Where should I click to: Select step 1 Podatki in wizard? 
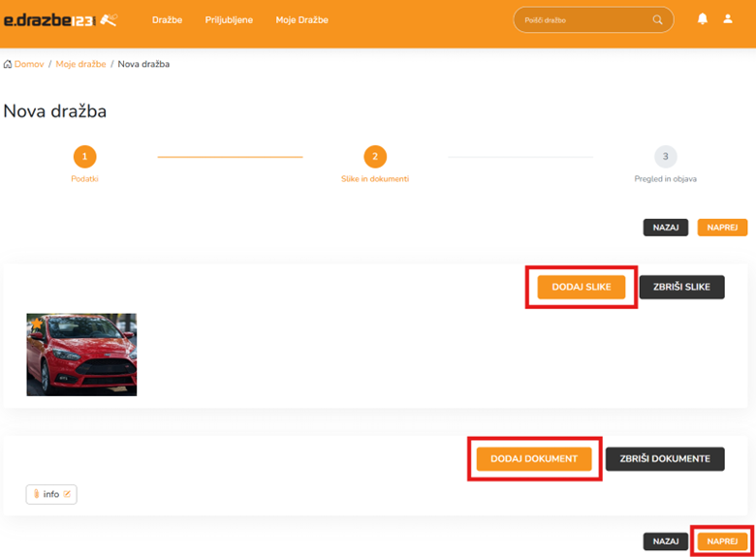pyautogui.click(x=84, y=157)
